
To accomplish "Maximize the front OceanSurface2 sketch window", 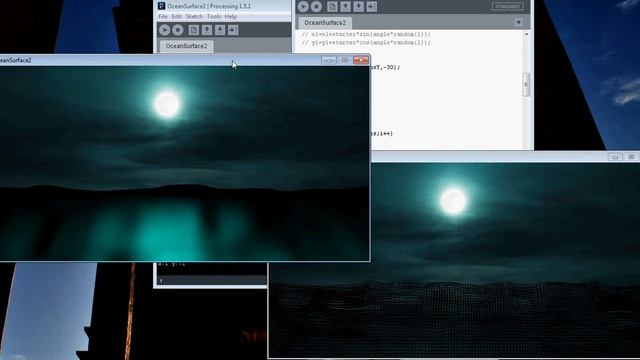I will (345, 60).
